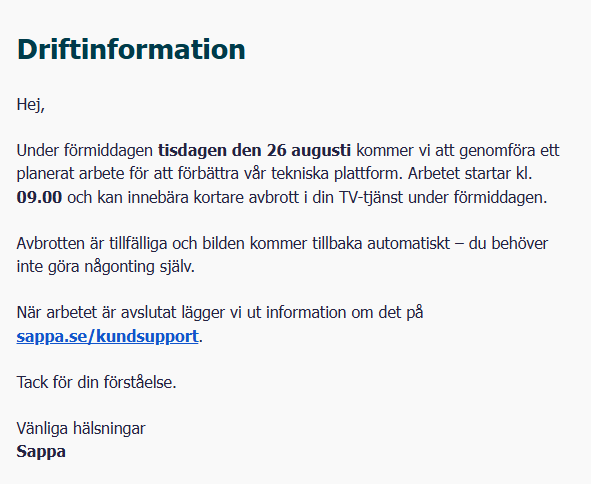Click the phrase "tekniska plattform"
The image size is (591, 484).
pos(334,174)
